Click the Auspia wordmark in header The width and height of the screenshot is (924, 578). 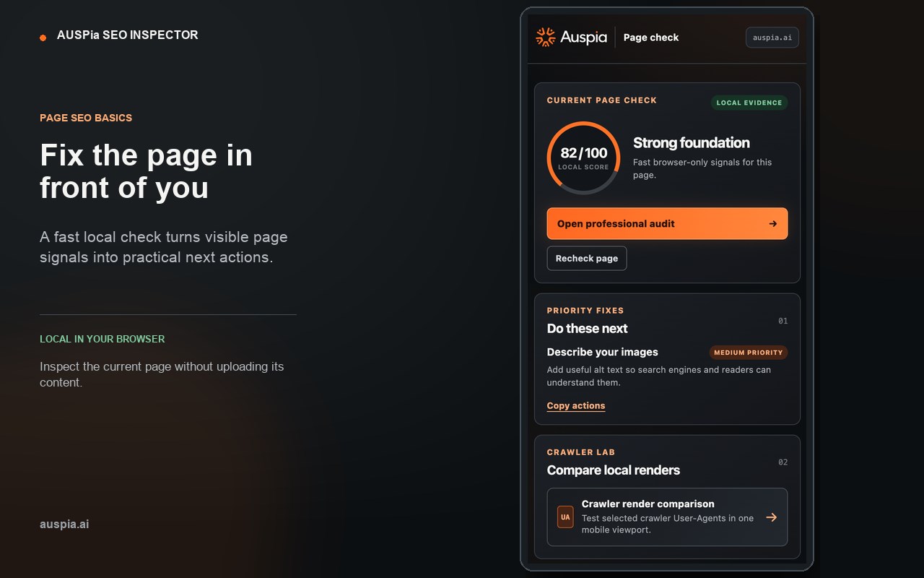click(x=583, y=38)
